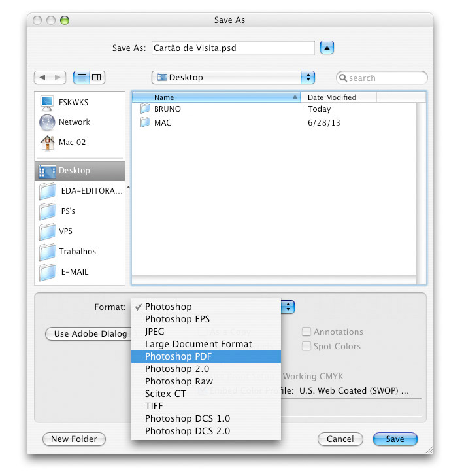The image size is (464, 476).
Task: Open the Mac 02 home folder icon
Action: [47, 143]
